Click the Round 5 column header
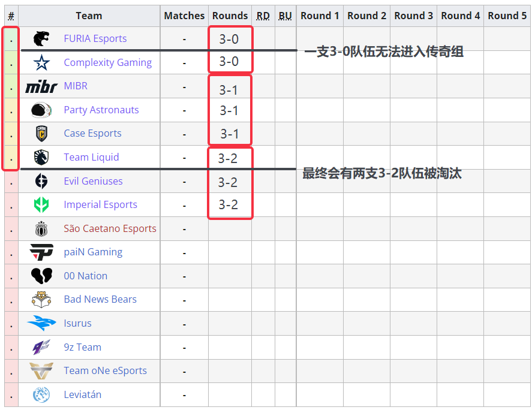 pyautogui.click(x=507, y=16)
